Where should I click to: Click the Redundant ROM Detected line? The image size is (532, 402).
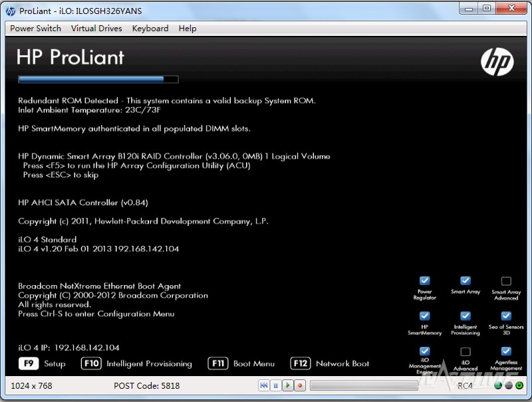tap(167, 101)
